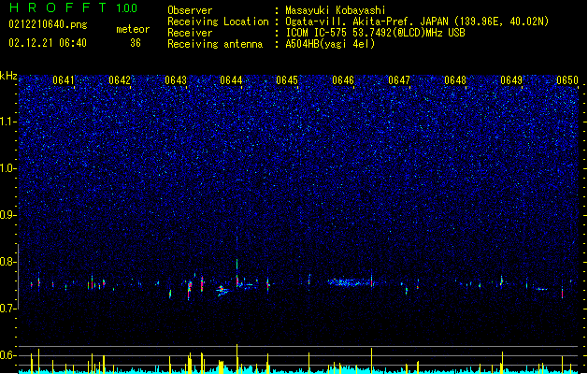The image size is (588, 374).
Task: Click the 0649 time marker
Action: point(511,80)
